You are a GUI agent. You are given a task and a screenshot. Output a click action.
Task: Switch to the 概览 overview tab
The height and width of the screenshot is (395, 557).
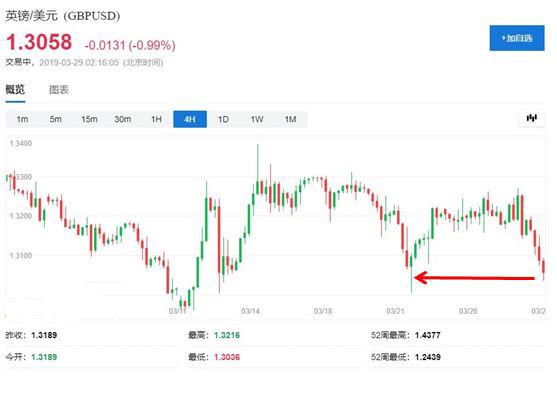(15, 90)
